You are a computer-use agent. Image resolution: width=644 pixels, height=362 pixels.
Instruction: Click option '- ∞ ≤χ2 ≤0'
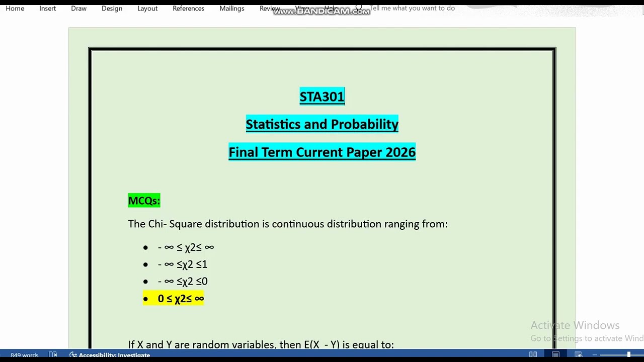182,281
